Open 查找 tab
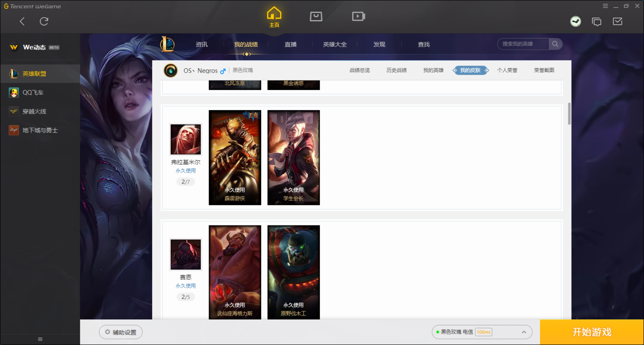Screen dimensions: 644x345 (x=424, y=44)
